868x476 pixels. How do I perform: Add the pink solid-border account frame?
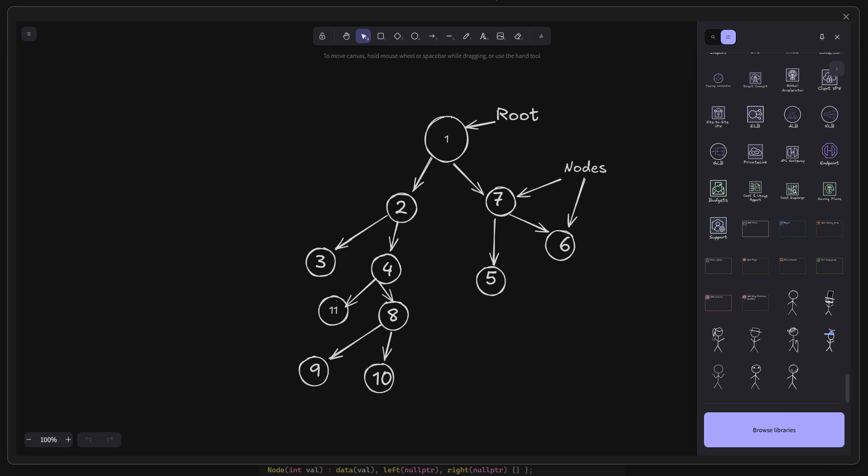[x=718, y=303]
